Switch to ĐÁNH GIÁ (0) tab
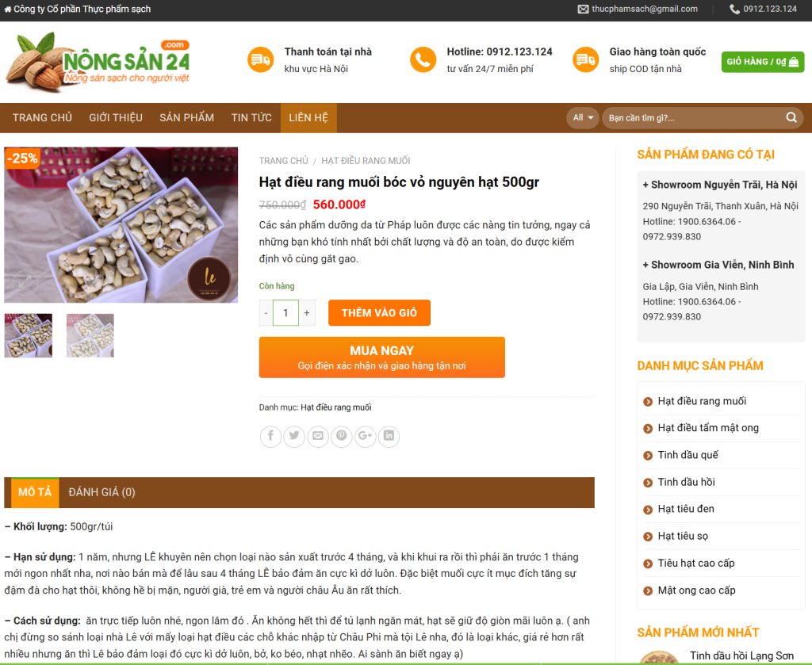This screenshot has width=812, height=665. [101, 492]
